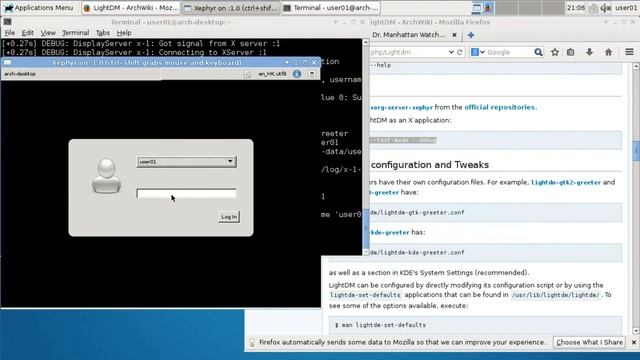The image size is (640, 360).
Task: Click Firefox scrollbar up arrow
Action: click(x=636, y=66)
